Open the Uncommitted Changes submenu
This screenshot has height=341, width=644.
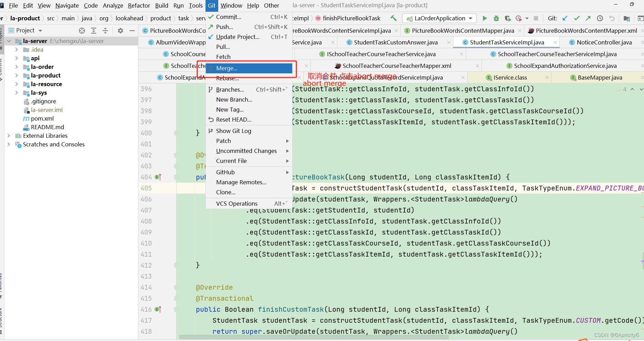(249, 151)
